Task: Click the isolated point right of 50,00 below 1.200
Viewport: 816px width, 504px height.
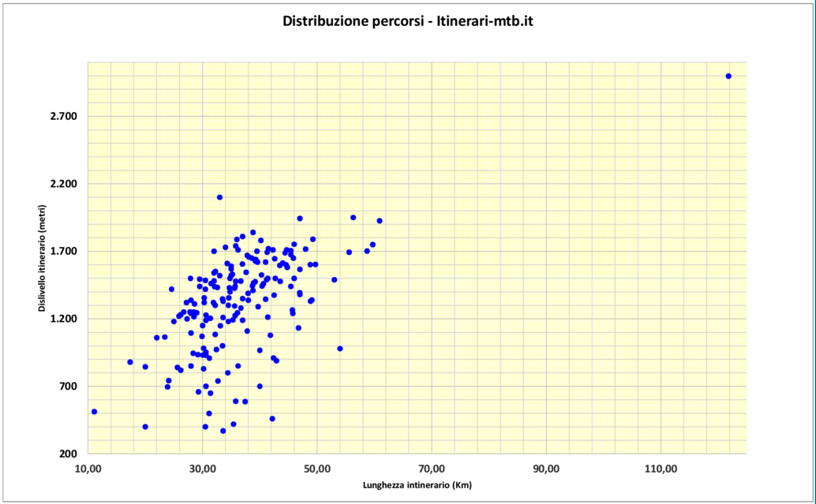Action: (340, 349)
